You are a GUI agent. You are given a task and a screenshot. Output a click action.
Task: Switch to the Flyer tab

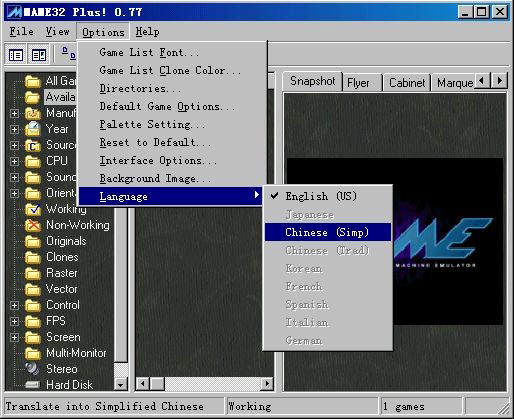[x=362, y=83]
